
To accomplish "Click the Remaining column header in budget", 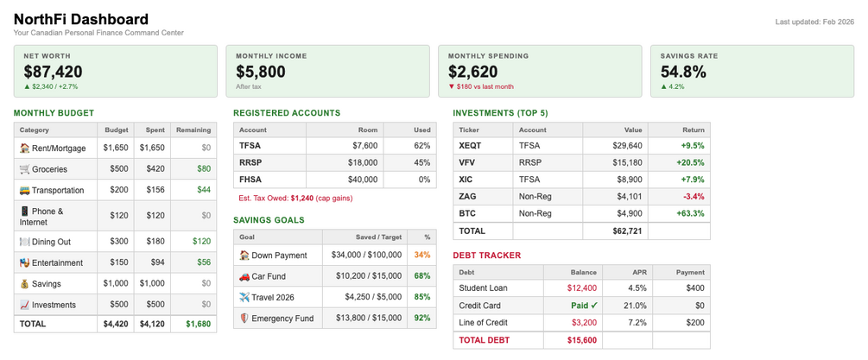I will click(x=193, y=129).
